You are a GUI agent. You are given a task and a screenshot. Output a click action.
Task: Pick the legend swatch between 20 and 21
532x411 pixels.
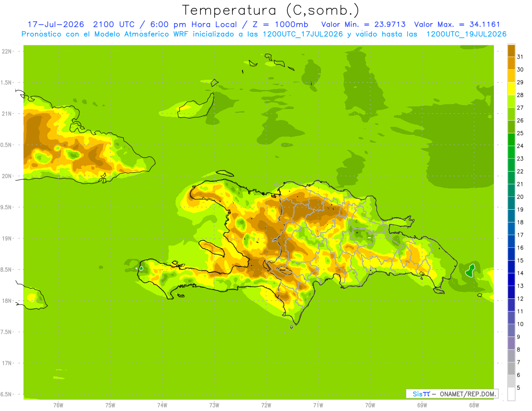click(x=511, y=190)
